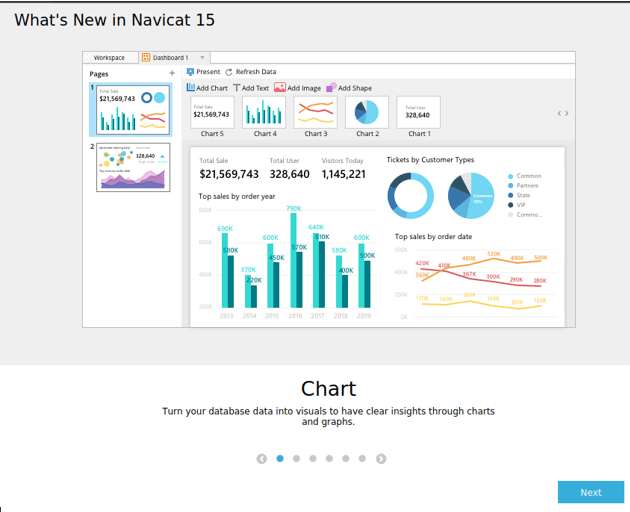Click the VIP legend color dot
Screen dimensions: 630x512
point(511,205)
